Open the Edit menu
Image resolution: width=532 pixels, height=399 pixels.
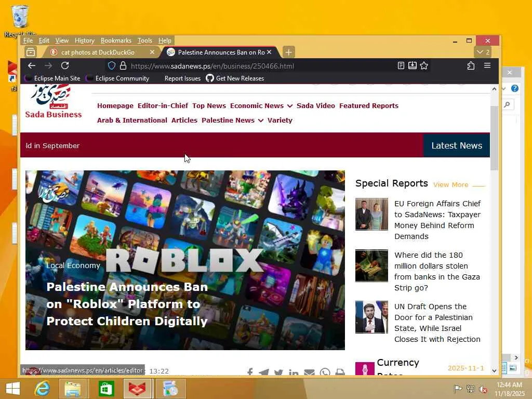pyautogui.click(x=44, y=41)
